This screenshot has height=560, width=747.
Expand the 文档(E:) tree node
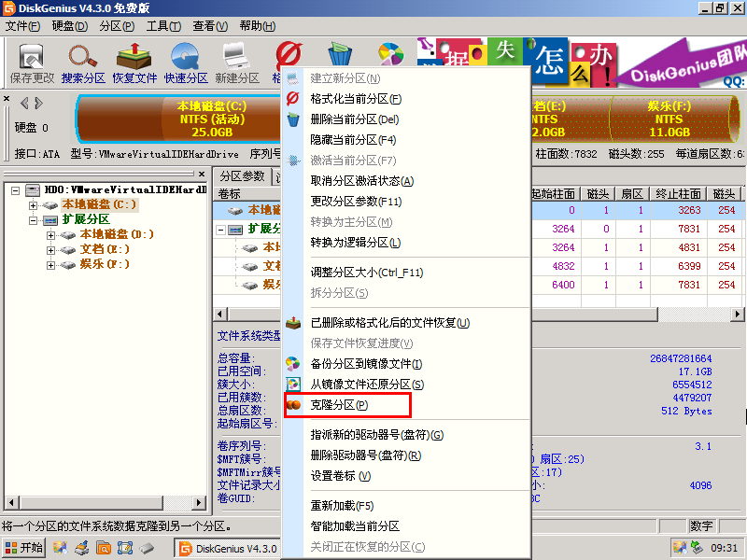pyautogui.click(x=50, y=250)
